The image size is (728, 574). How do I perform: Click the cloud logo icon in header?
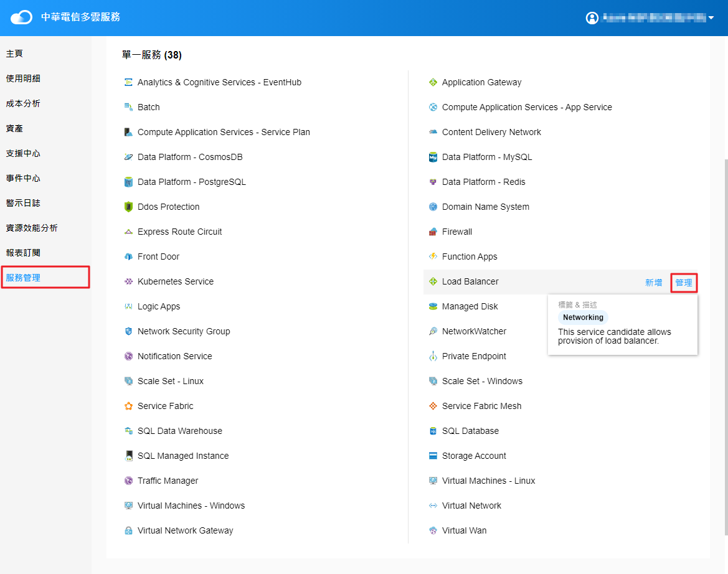(x=21, y=17)
